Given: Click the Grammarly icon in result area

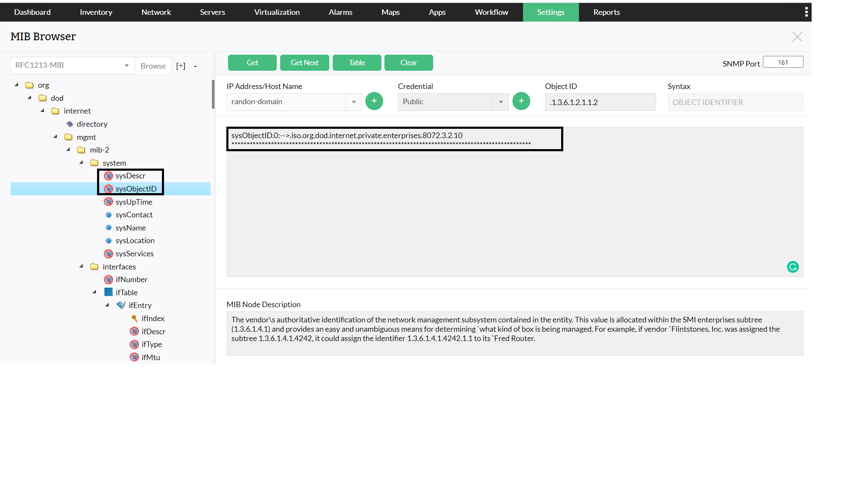Looking at the screenshot, I should (x=793, y=267).
